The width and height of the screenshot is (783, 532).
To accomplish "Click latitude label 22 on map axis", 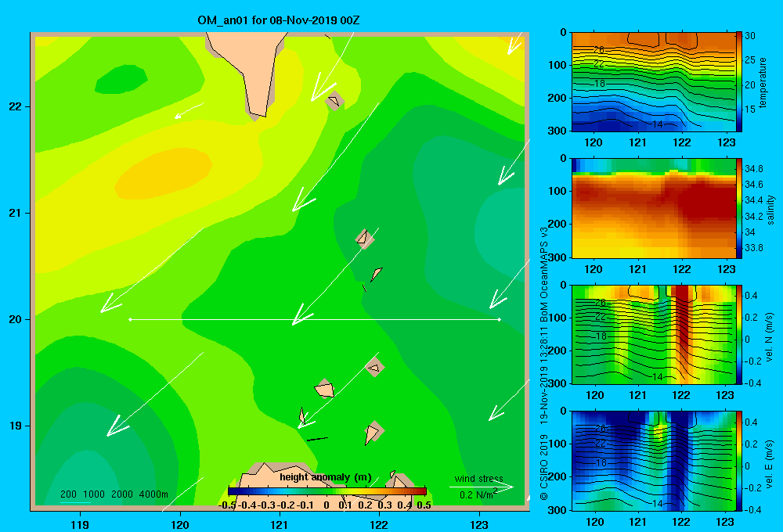I will pyautogui.click(x=16, y=106).
